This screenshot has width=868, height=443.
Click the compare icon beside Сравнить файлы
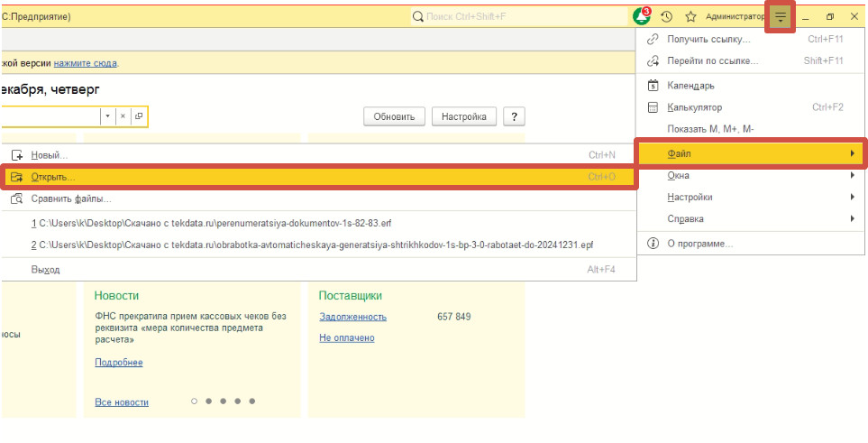click(x=17, y=198)
